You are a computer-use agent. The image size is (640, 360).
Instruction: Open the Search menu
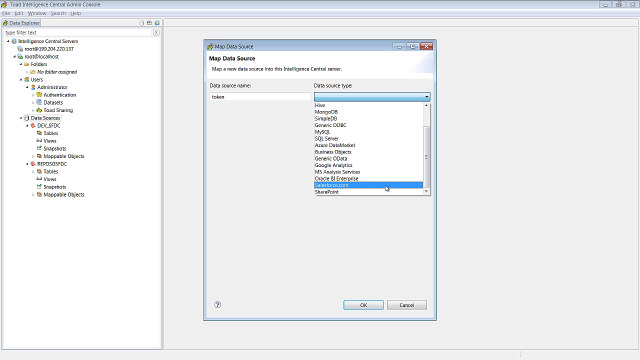58,13
